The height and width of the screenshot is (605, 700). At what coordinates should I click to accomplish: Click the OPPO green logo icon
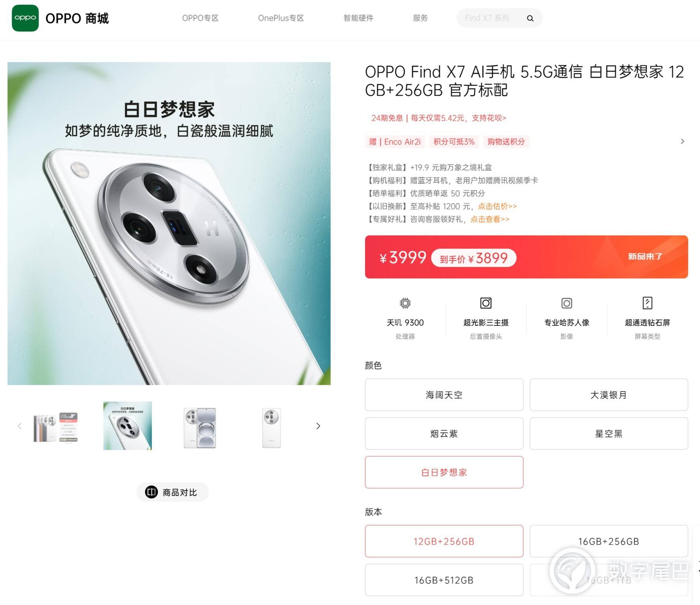pos(25,18)
